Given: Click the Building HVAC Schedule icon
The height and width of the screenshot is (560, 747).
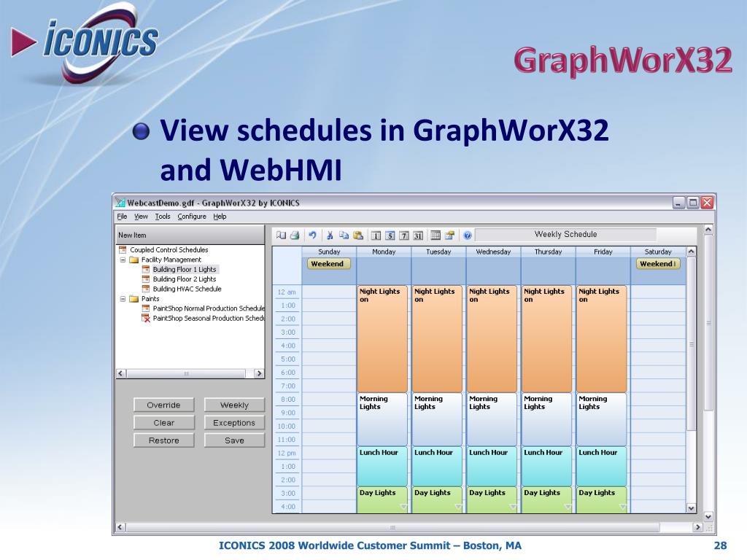Looking at the screenshot, I should (x=146, y=289).
